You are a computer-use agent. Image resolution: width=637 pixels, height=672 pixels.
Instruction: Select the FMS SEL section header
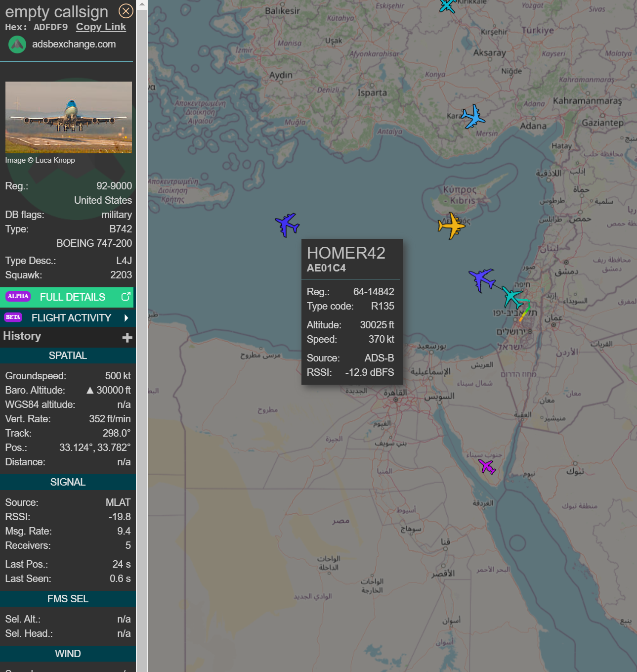[x=68, y=599]
